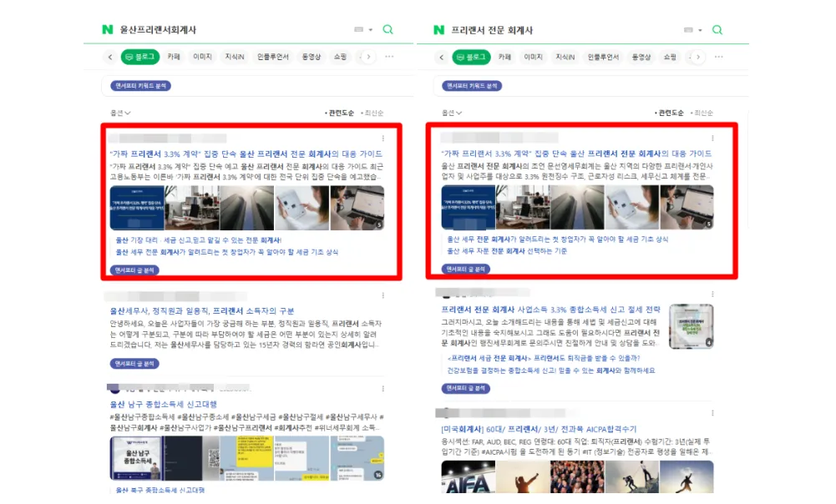This screenshot has width=836, height=504.
Task: Click 엔서포터 글 분석 under 사업소득 3.3% 종합소득세 result
Action: (x=465, y=388)
